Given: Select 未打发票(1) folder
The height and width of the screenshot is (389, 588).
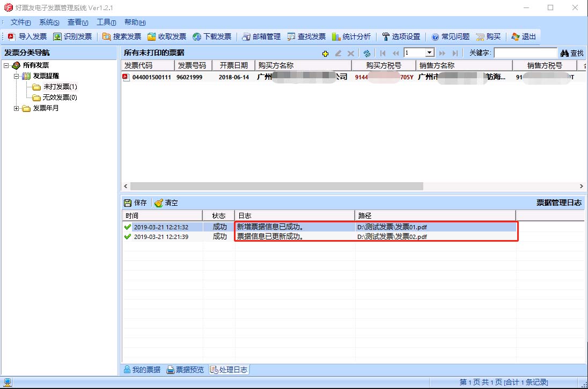Looking at the screenshot, I should (60, 86).
